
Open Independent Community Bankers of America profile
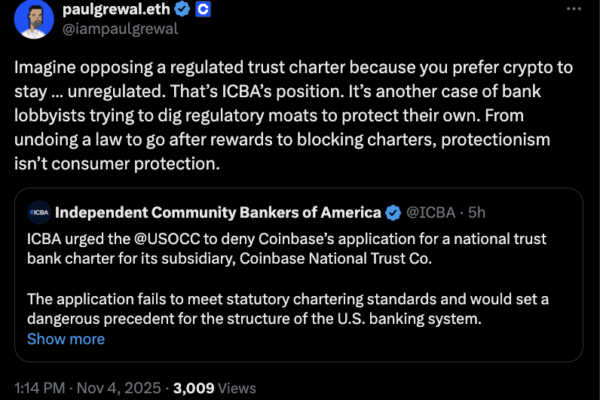pyautogui.click(x=219, y=212)
